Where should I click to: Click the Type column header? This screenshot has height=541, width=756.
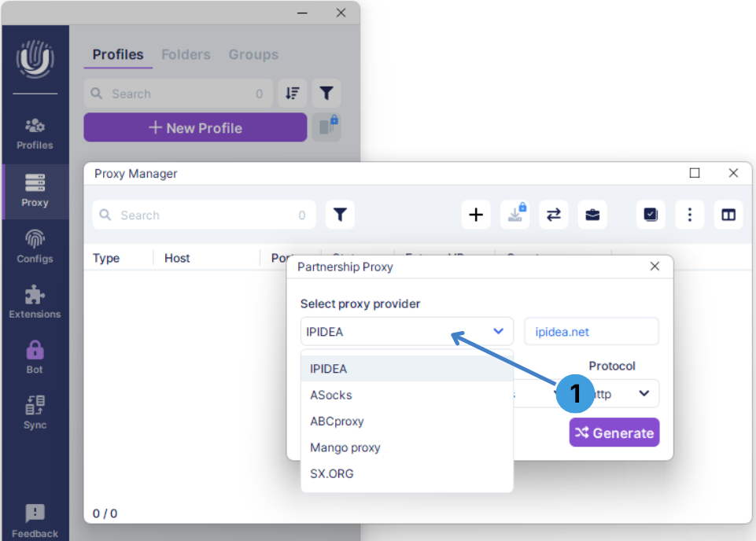click(106, 258)
